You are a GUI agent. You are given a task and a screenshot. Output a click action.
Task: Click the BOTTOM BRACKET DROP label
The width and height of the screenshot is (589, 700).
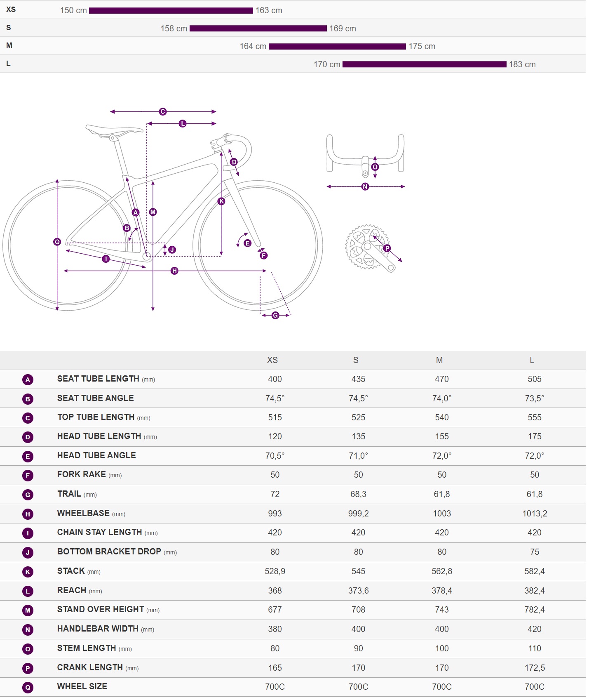point(109,552)
